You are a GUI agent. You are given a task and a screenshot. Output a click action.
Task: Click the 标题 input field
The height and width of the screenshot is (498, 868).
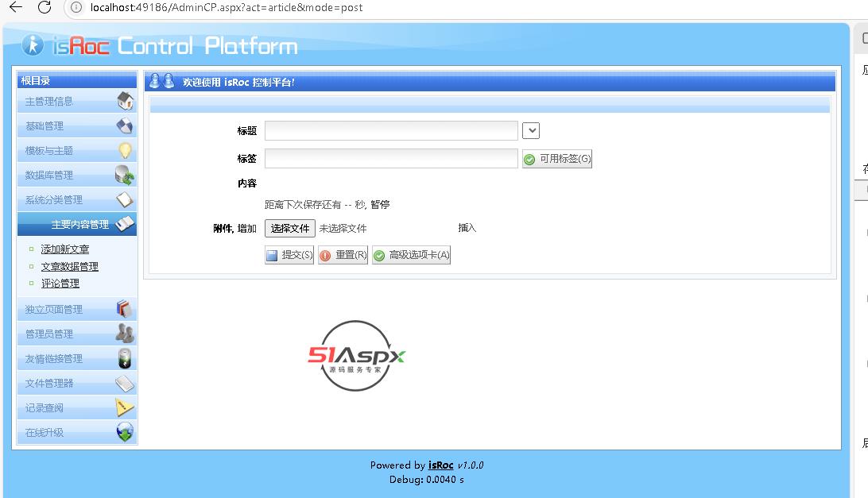pos(391,130)
